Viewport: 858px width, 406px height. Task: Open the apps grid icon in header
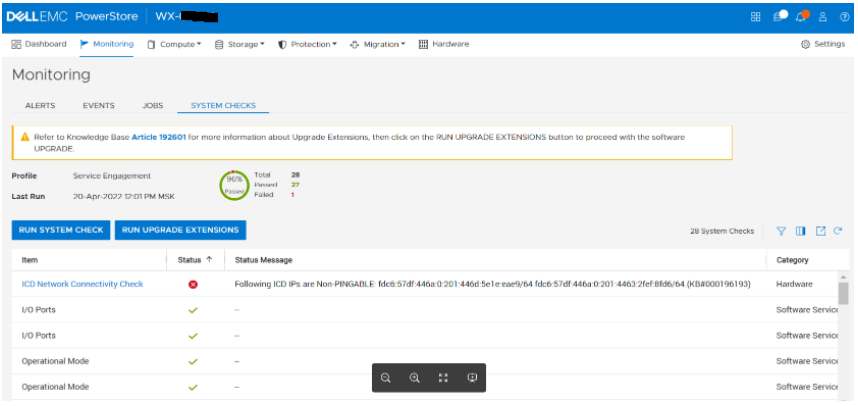(x=756, y=16)
